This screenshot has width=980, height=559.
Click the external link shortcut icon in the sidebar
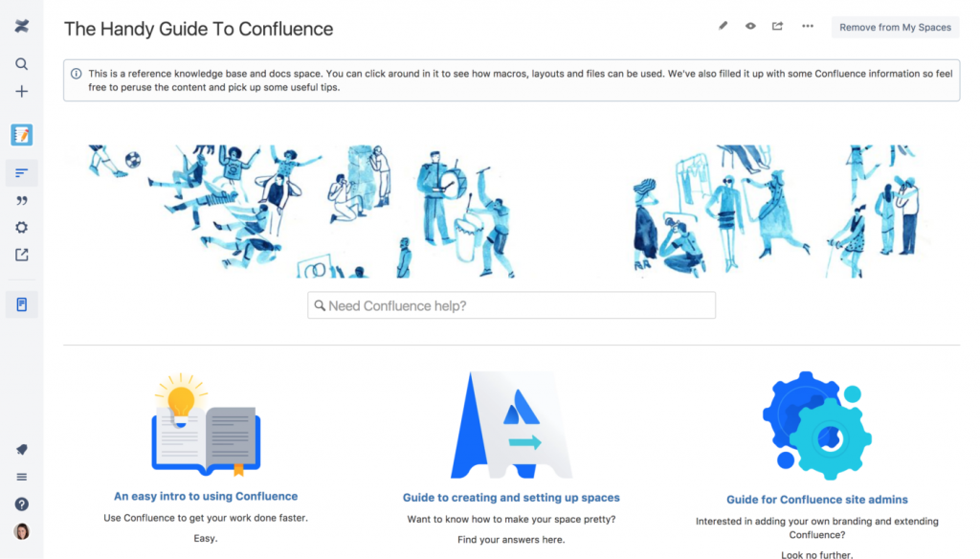click(21, 256)
